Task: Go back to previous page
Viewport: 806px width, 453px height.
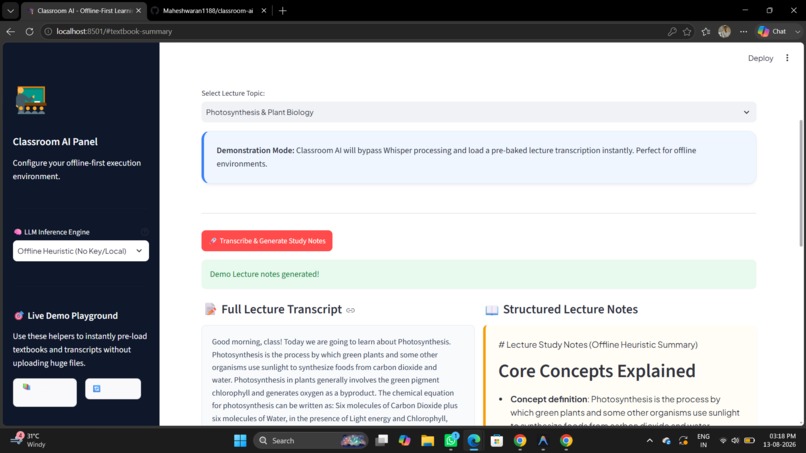Action: point(11,31)
